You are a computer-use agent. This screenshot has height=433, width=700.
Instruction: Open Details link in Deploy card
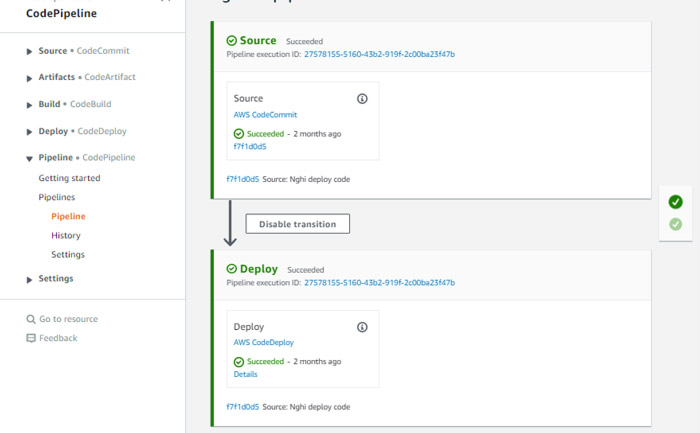pos(246,374)
